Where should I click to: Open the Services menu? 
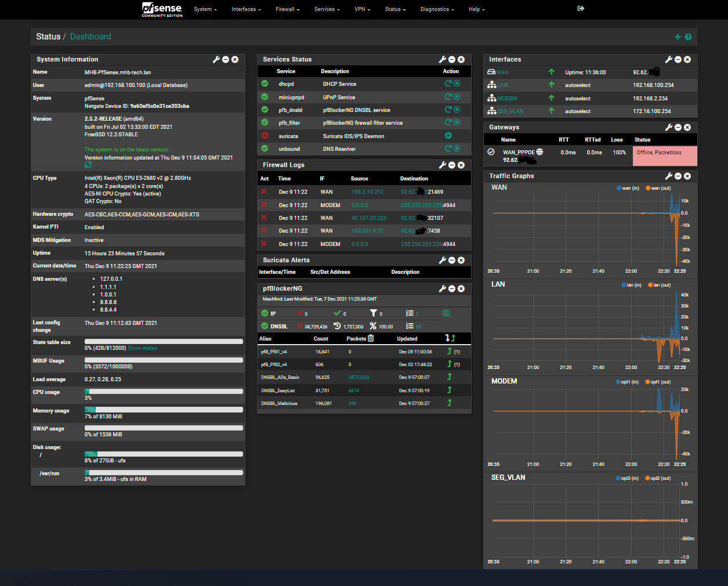[327, 9]
